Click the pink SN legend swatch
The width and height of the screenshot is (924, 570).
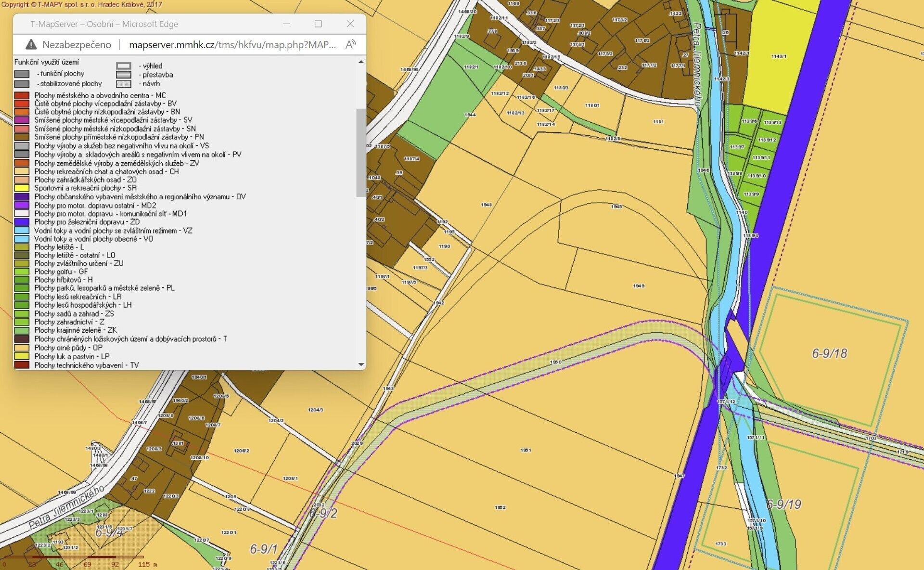tap(22, 129)
